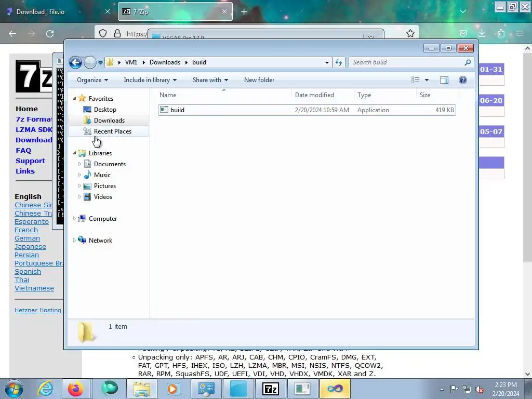Collapse the Favorites group
532x399 pixels.
pyautogui.click(x=75, y=98)
